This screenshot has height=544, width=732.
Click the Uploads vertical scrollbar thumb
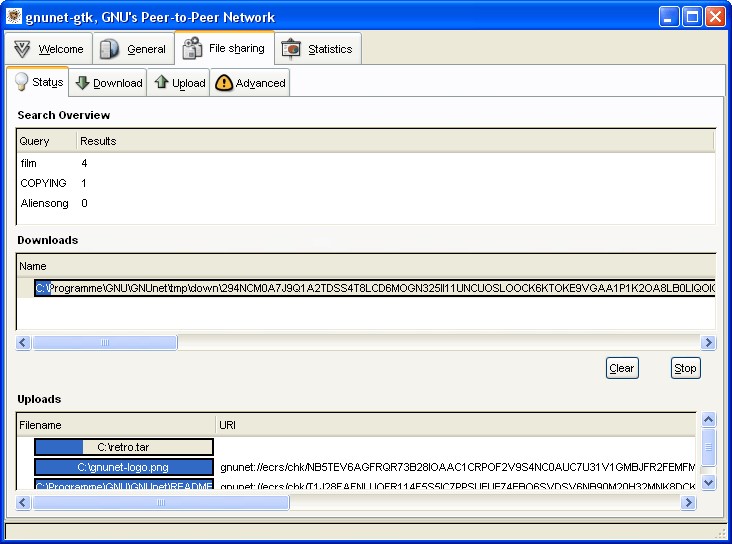[x=708, y=447]
